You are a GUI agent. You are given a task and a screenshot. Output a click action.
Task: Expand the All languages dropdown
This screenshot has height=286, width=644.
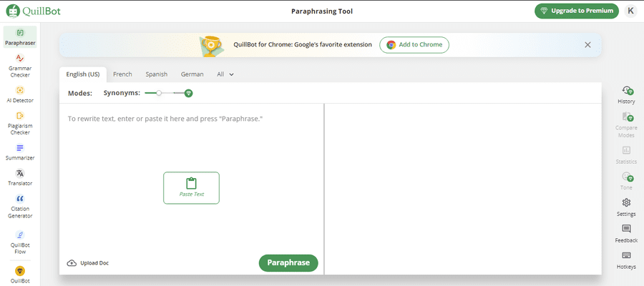point(225,74)
